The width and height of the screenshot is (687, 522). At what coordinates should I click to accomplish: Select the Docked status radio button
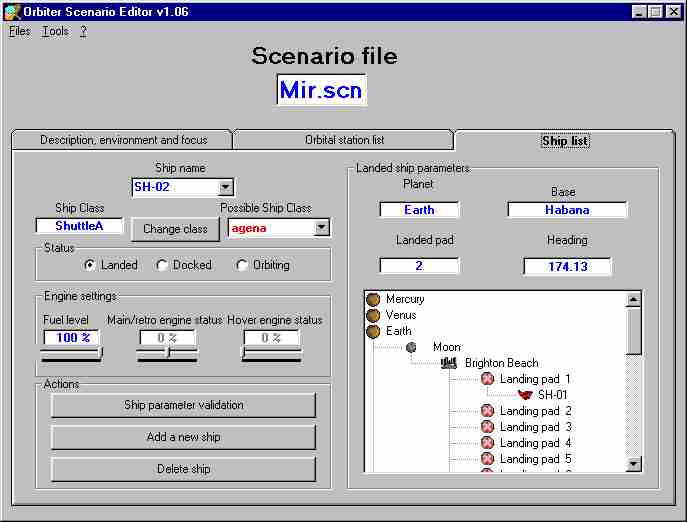click(x=162, y=265)
